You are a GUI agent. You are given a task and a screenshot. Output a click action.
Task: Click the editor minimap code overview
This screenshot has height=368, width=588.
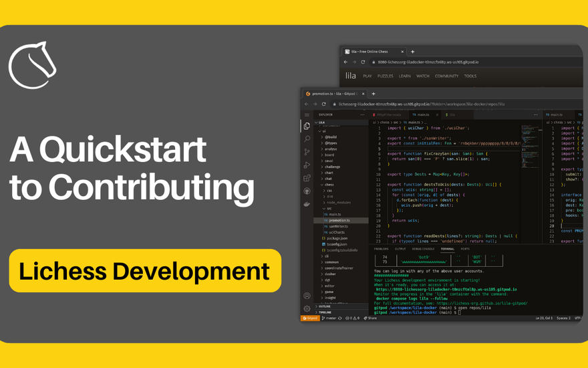point(529,147)
